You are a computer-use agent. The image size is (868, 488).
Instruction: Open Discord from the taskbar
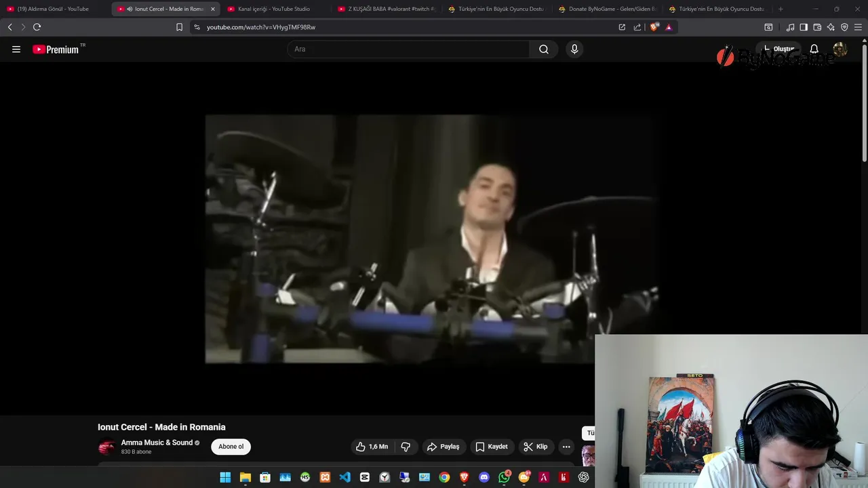click(x=484, y=477)
